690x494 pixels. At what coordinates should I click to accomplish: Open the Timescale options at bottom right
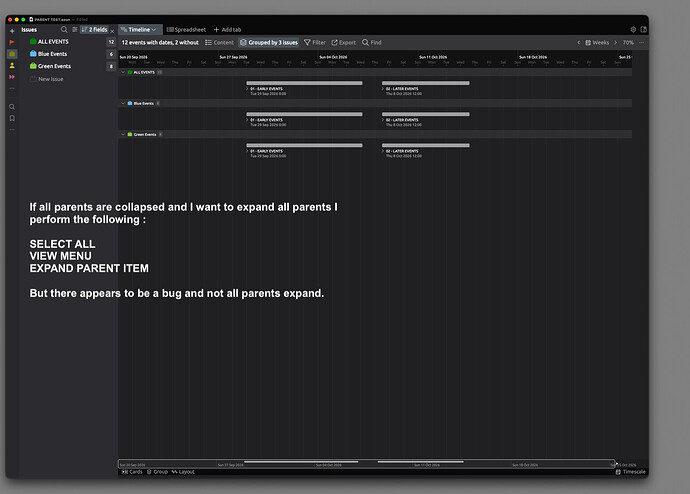pos(631,472)
